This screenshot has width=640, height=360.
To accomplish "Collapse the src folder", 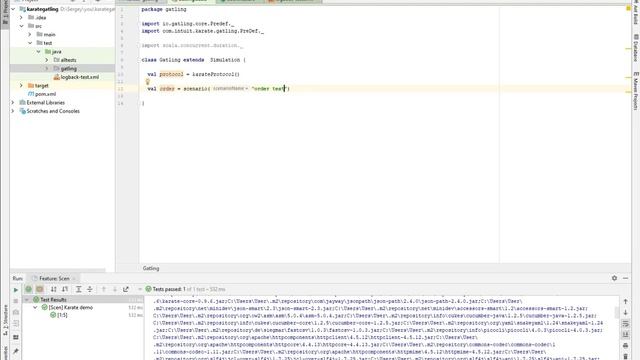I will [x=22, y=26].
